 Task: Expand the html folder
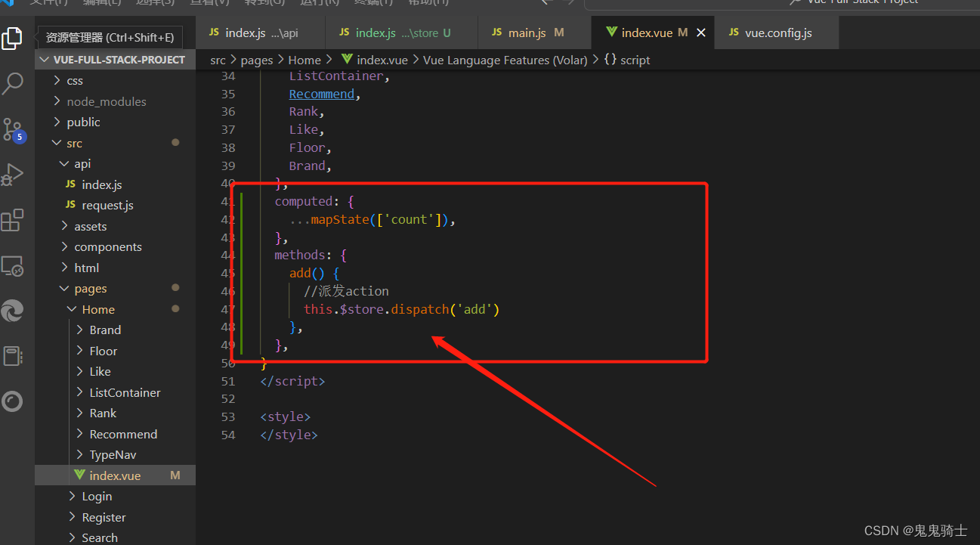pos(115,268)
